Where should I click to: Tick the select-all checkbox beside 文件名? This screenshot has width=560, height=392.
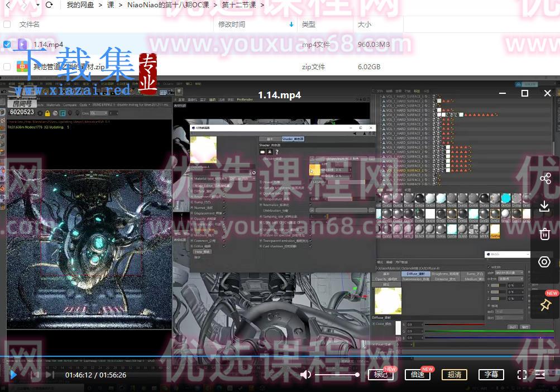coord(7,25)
